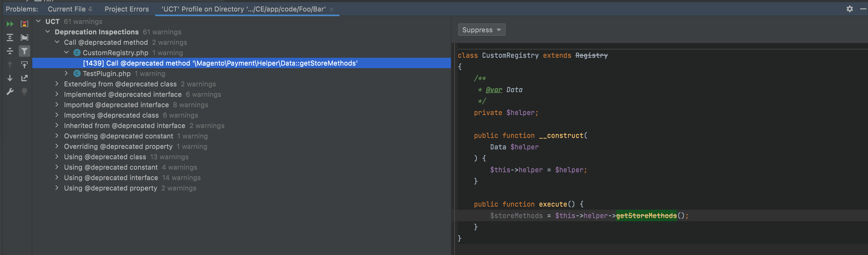Viewport: 868px width, 255px height.
Task: Click the green Rerun Inspection icon
Action: coord(10,24)
